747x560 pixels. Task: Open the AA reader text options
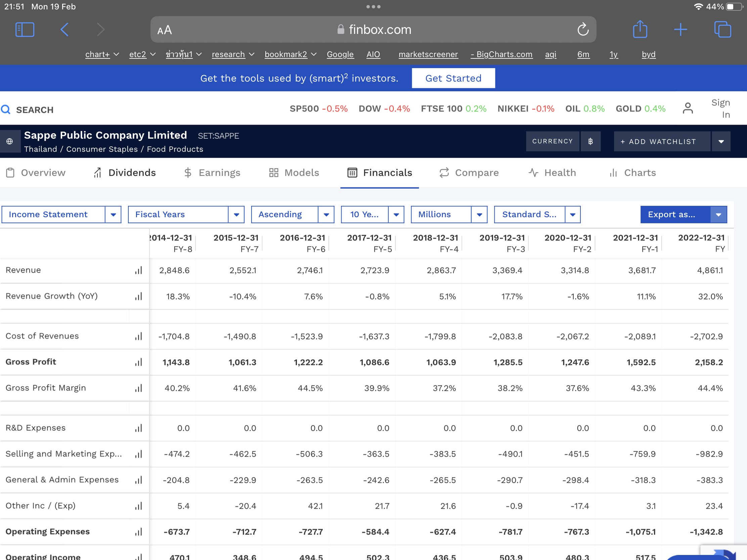click(x=165, y=30)
